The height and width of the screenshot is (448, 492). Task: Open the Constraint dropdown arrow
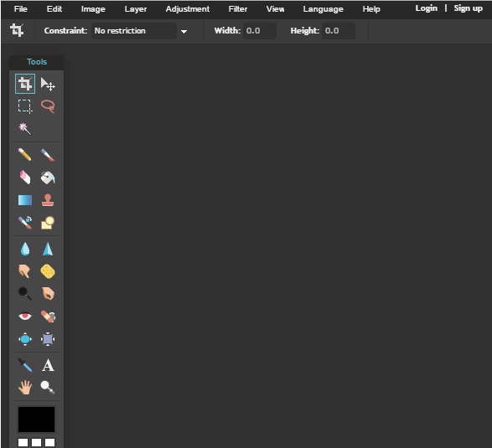[184, 31]
